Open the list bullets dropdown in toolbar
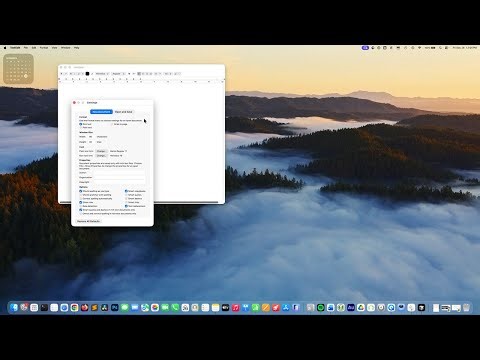The width and height of the screenshot is (480, 360). point(177,74)
